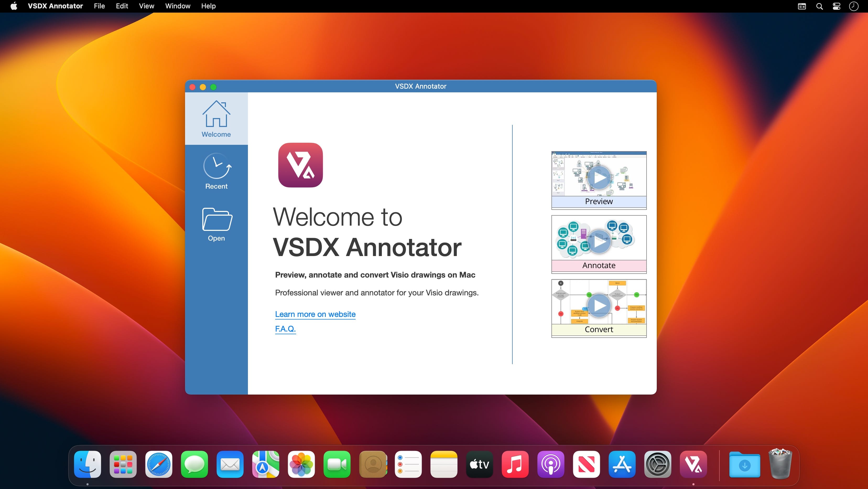Open the Window menu
The height and width of the screenshot is (489, 868).
tap(178, 6)
